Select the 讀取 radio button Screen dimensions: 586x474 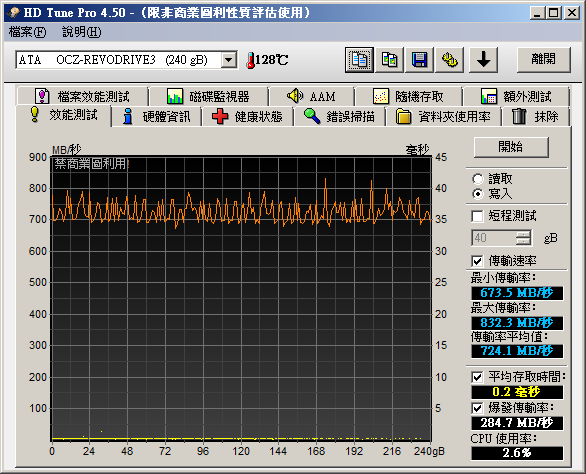click(x=478, y=179)
